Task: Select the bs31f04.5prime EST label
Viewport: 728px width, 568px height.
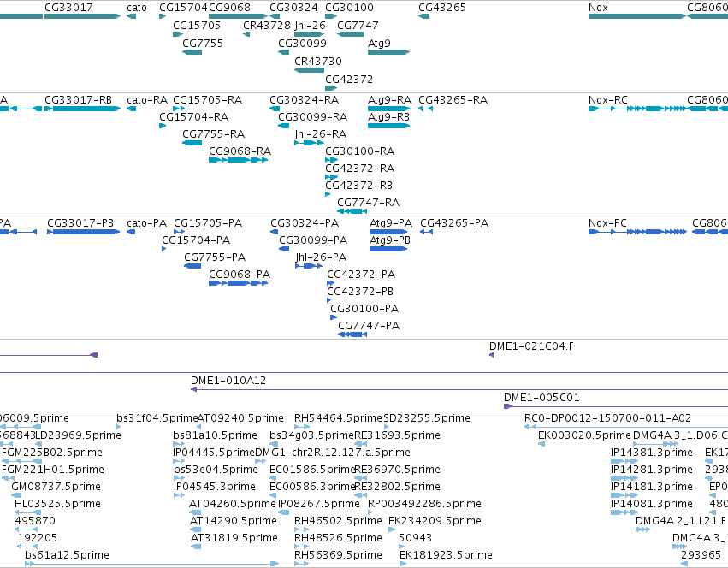Action: click(x=157, y=418)
